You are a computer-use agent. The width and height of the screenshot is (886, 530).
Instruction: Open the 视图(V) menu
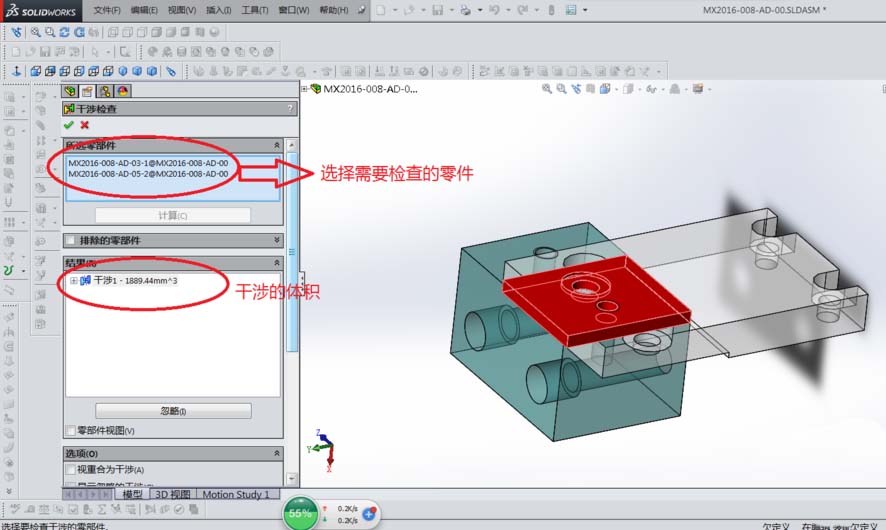coord(182,10)
